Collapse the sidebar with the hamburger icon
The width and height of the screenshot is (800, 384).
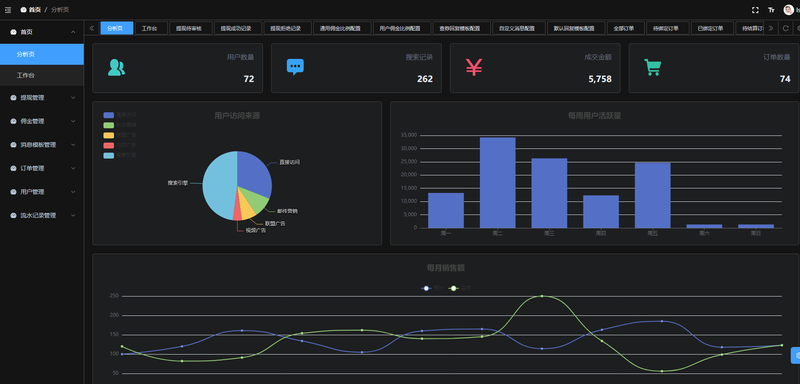point(8,10)
